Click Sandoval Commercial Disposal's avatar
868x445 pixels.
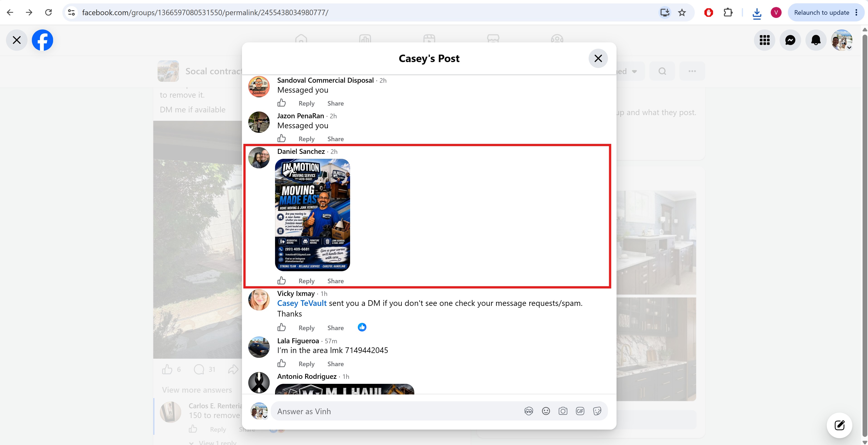pos(259,87)
